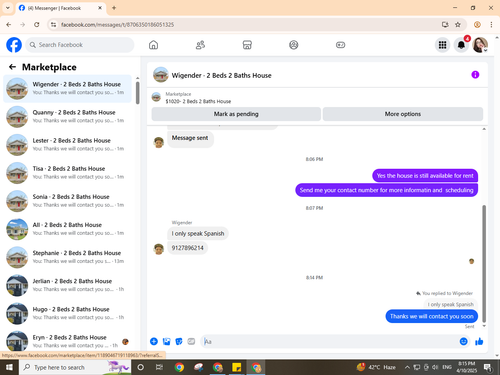
Task: Open Tisa 2 Beds 2 Baths conversation
Action: coord(67,173)
